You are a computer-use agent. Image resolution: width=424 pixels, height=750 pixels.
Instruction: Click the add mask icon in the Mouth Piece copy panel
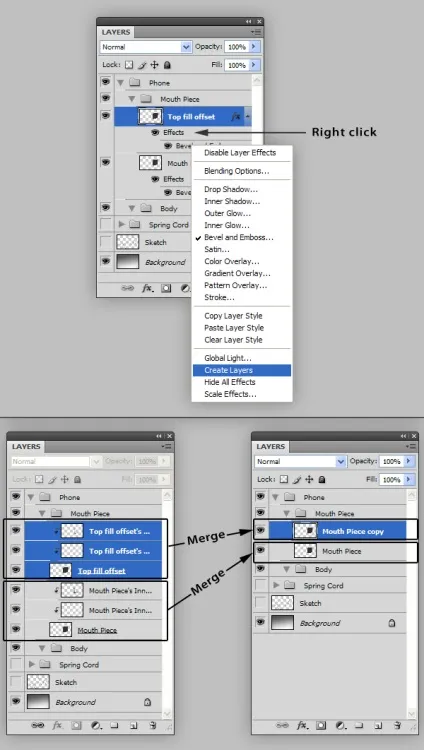pyautogui.click(x=321, y=725)
